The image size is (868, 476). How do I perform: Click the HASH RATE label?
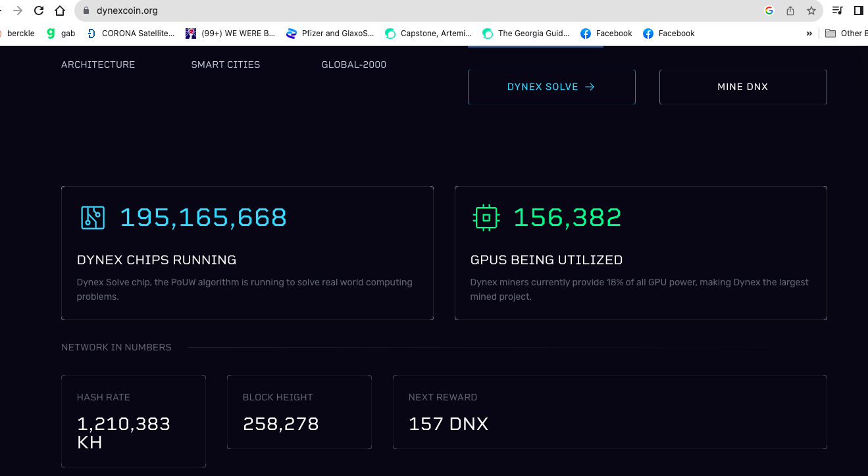tap(103, 397)
